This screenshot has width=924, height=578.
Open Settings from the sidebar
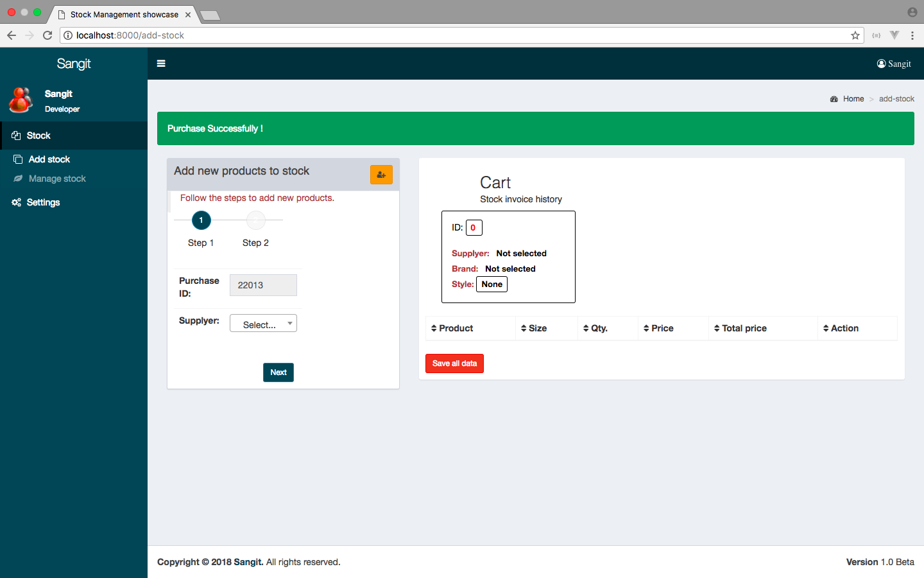(x=43, y=202)
